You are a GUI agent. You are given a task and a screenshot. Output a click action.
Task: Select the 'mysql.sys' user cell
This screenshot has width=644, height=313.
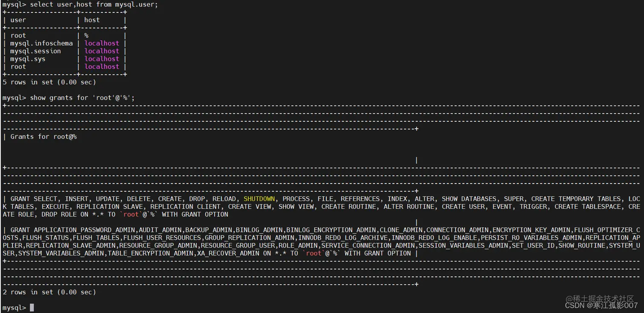(x=28, y=59)
